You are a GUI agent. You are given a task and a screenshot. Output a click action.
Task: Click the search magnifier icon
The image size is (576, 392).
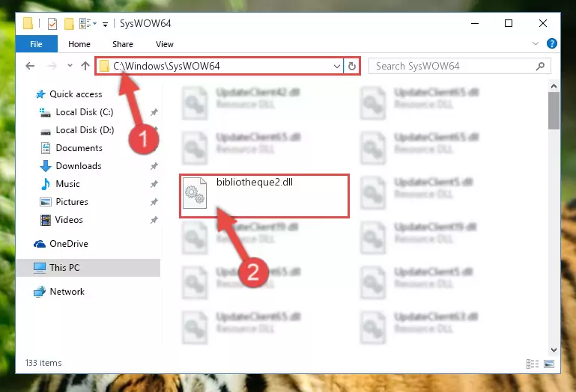coord(540,66)
